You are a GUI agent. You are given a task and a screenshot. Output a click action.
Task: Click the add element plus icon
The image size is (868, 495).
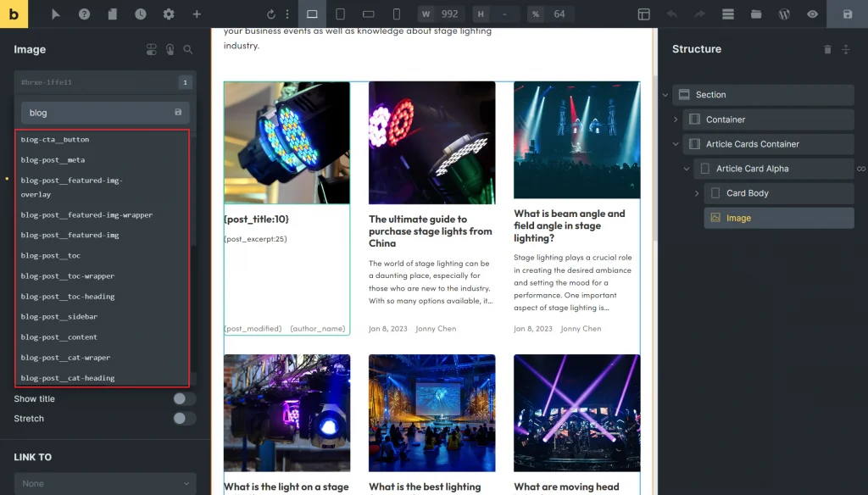pos(197,14)
